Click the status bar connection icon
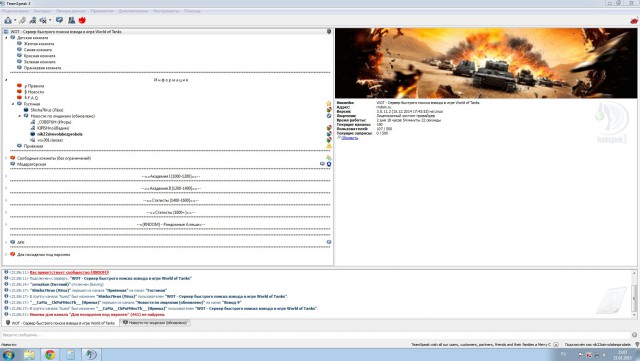The image size is (640, 361). (637, 345)
